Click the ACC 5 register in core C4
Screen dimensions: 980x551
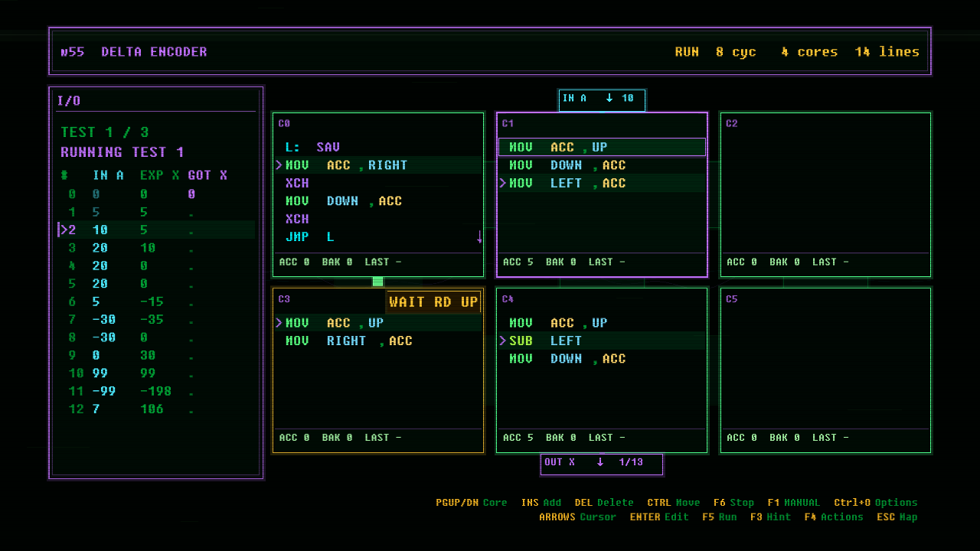pyautogui.click(x=518, y=438)
